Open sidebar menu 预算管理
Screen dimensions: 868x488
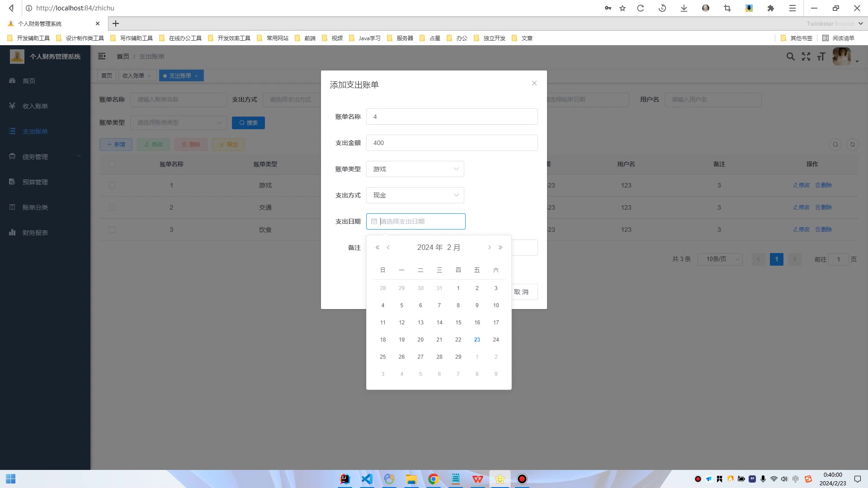(45, 182)
